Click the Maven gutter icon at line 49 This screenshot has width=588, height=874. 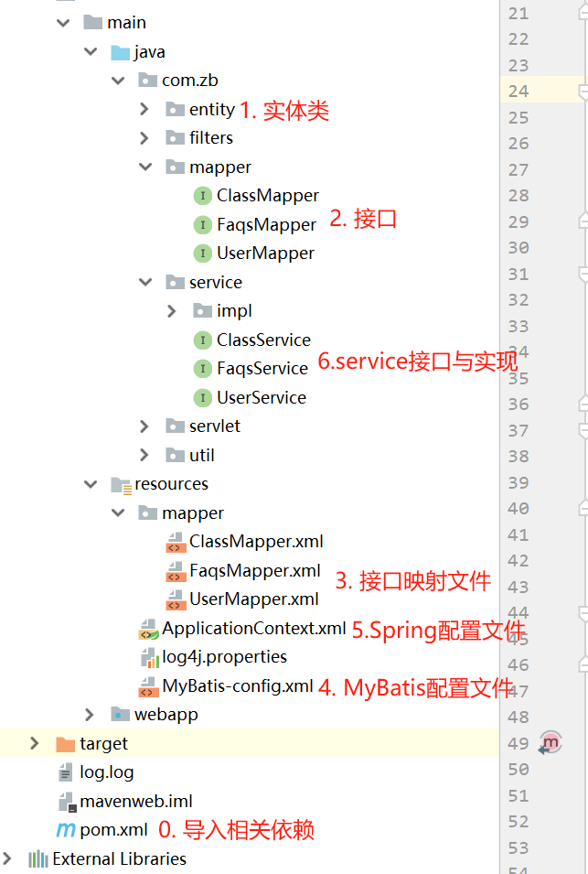pyautogui.click(x=551, y=743)
